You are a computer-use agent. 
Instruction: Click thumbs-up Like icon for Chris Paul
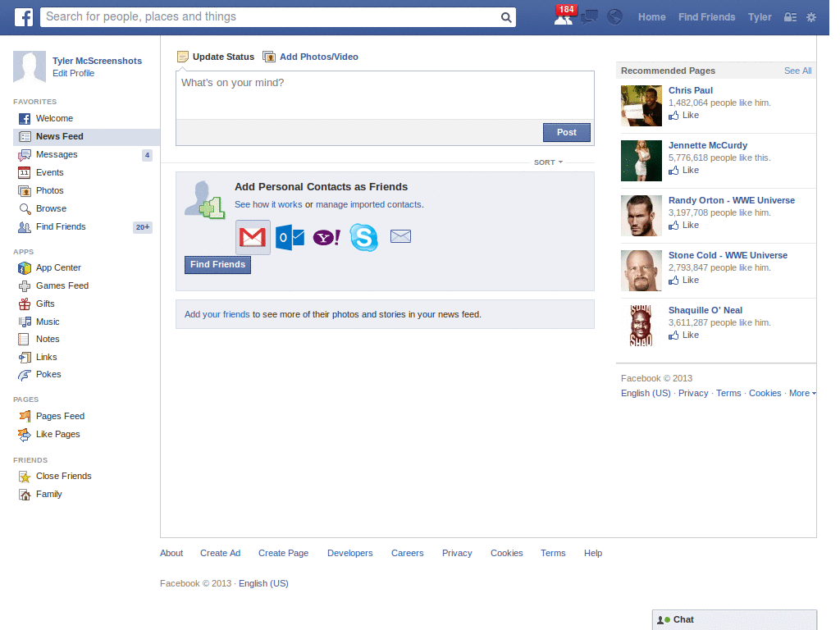673,115
